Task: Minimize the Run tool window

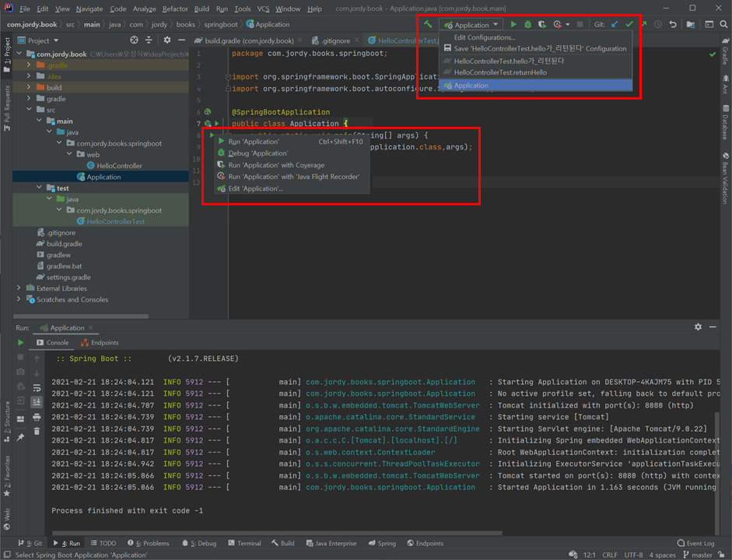Action: (713, 327)
